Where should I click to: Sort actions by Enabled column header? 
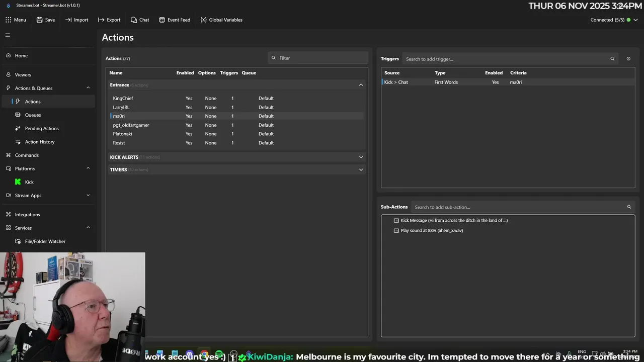[185, 73]
